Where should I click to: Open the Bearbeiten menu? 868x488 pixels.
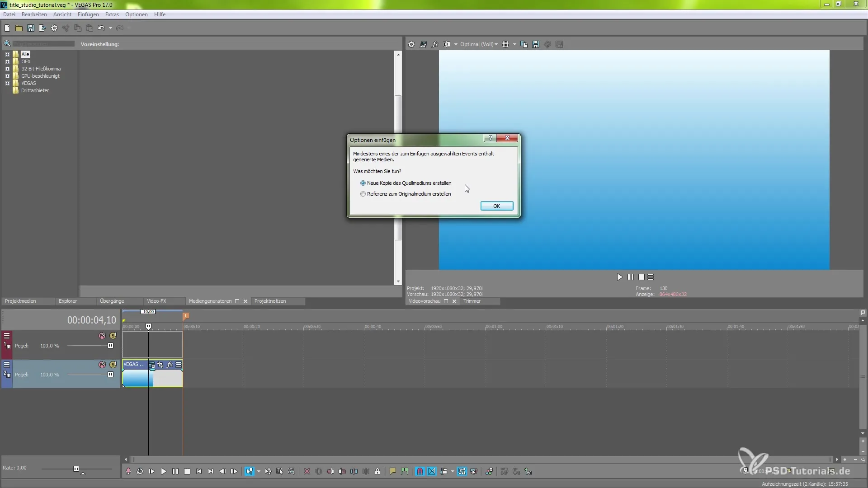pos(34,14)
